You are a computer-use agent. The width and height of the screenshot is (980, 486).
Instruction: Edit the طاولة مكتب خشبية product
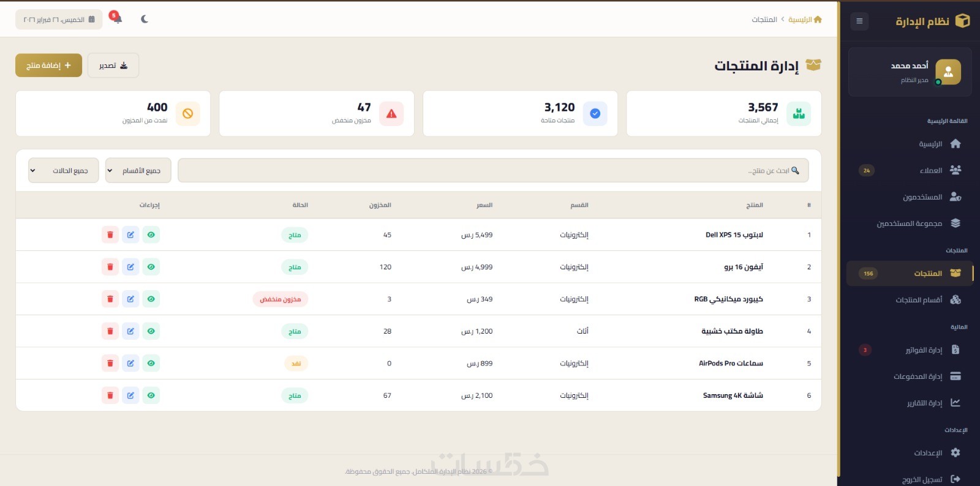coord(130,331)
